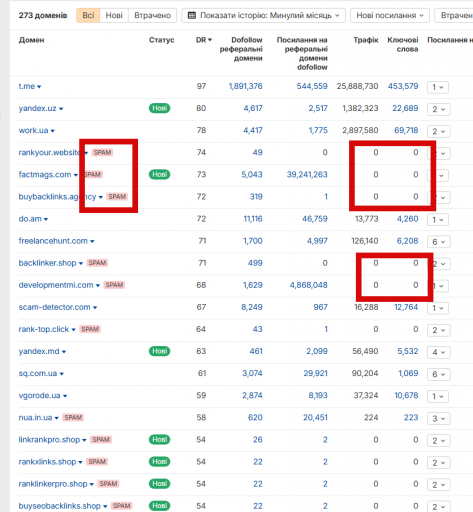Image resolution: width=473 pixels, height=512 pixels.
Task: Open the nua.in.ua domain link
Action: 35,418
